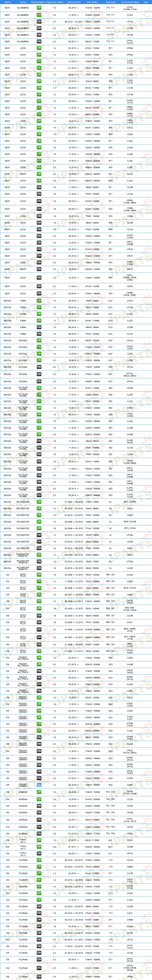Click engine code CAVA, CTHA, CNWB in Sharan row

(x=130, y=792)
